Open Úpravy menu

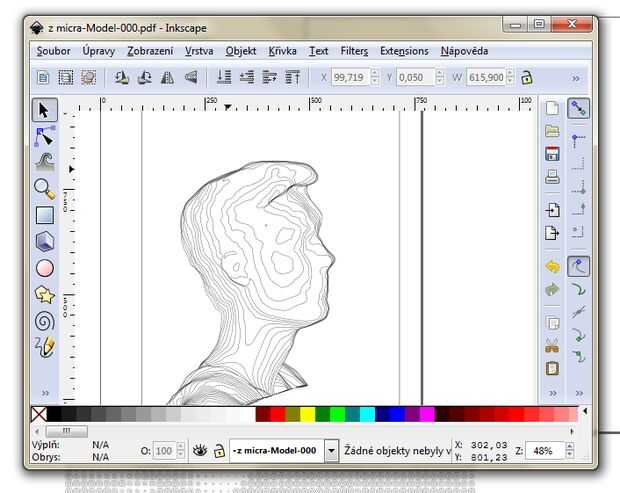click(x=99, y=51)
